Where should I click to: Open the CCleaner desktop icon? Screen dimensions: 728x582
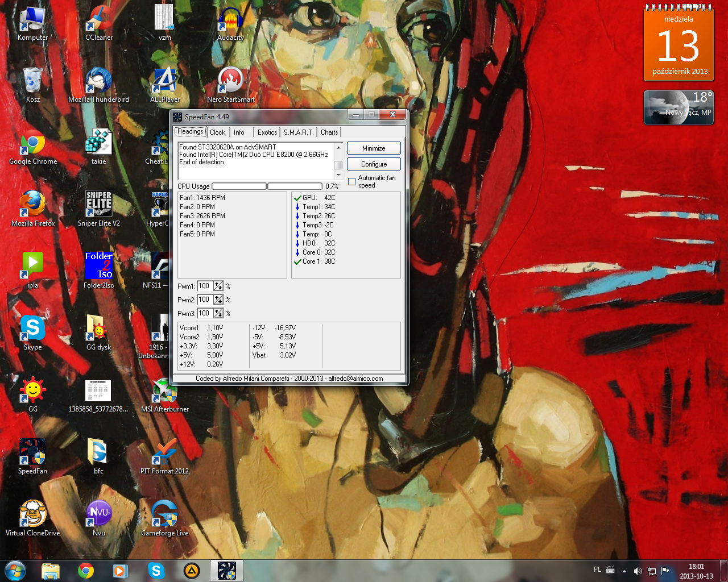[99, 22]
